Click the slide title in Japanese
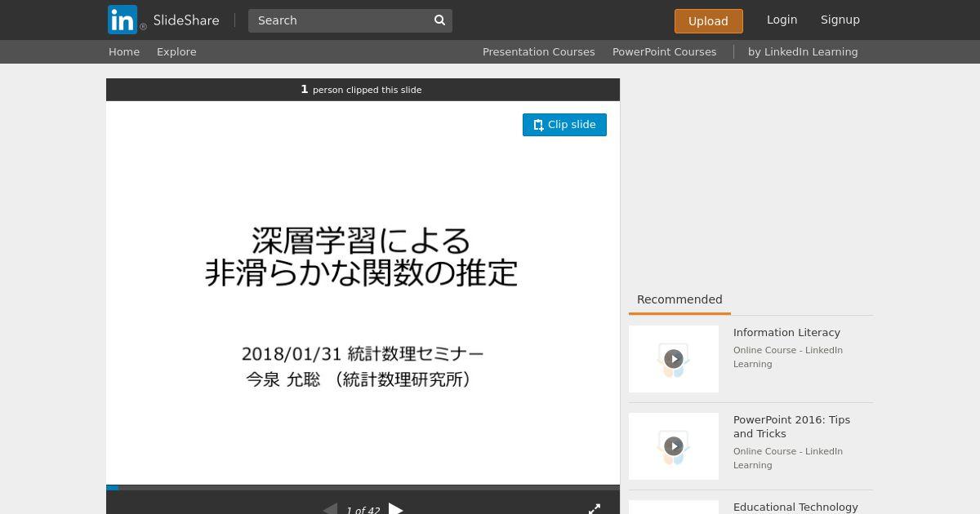Viewport: 980px width, 514px height. [362, 256]
